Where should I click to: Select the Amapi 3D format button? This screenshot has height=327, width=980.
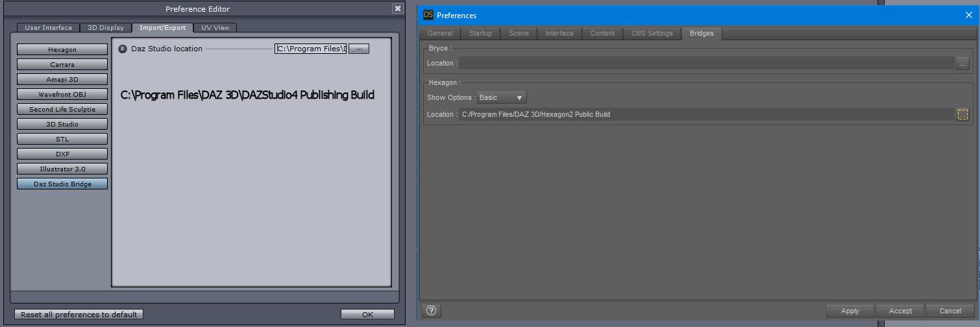62,79
